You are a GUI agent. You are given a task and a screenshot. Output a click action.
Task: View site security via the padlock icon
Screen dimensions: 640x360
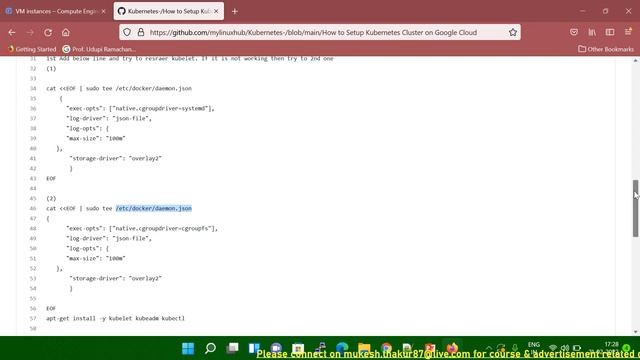pyautogui.click(x=141, y=32)
